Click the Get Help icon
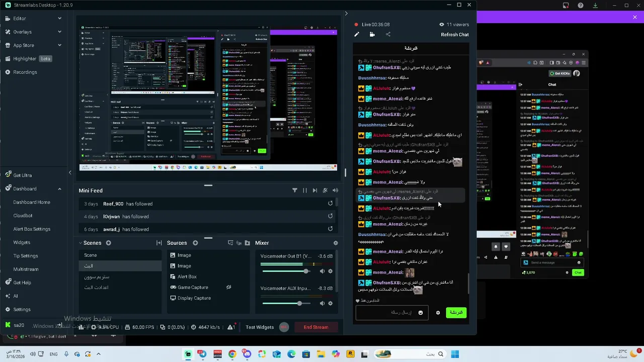The height and width of the screenshot is (362, 644). coord(8,283)
